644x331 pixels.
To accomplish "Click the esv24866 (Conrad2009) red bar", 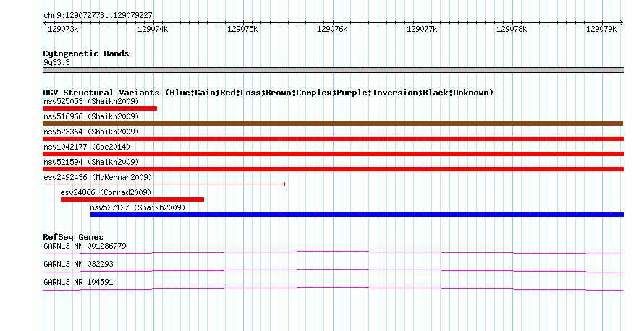I will click(x=132, y=199).
